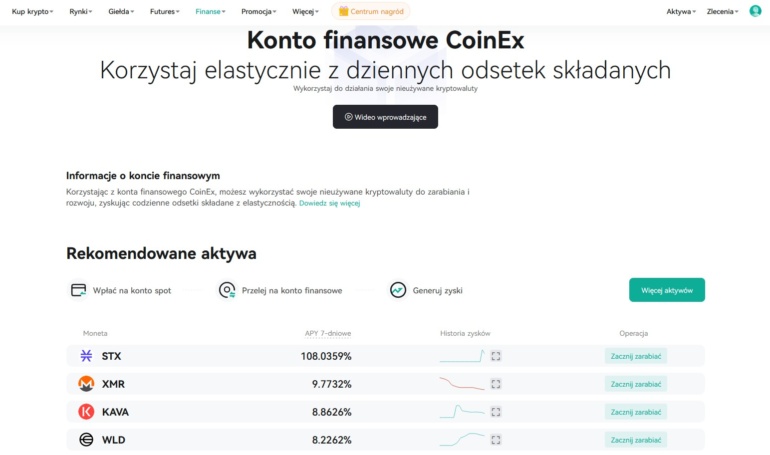Click the APY 7-dniowe column header
Screen dimensions: 770x455
328,333
